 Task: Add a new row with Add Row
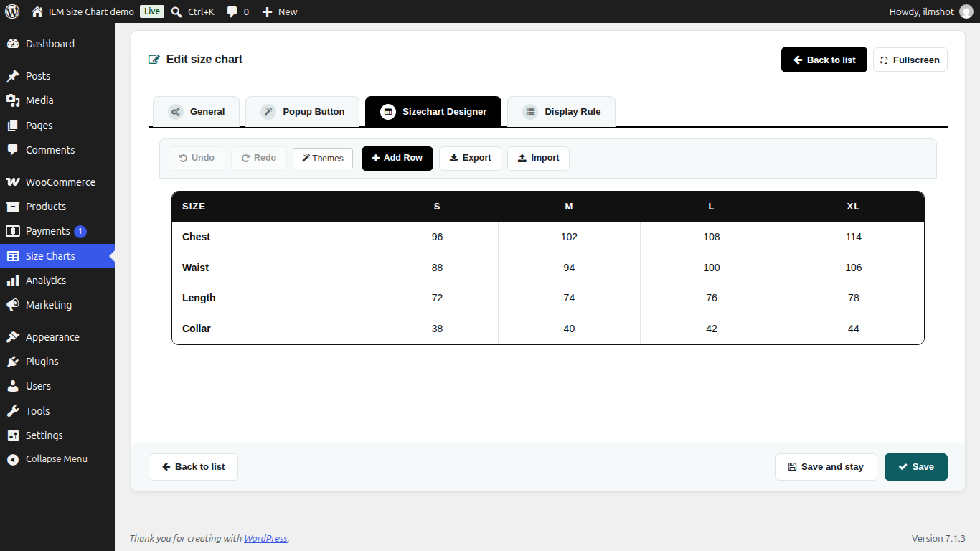(x=397, y=159)
